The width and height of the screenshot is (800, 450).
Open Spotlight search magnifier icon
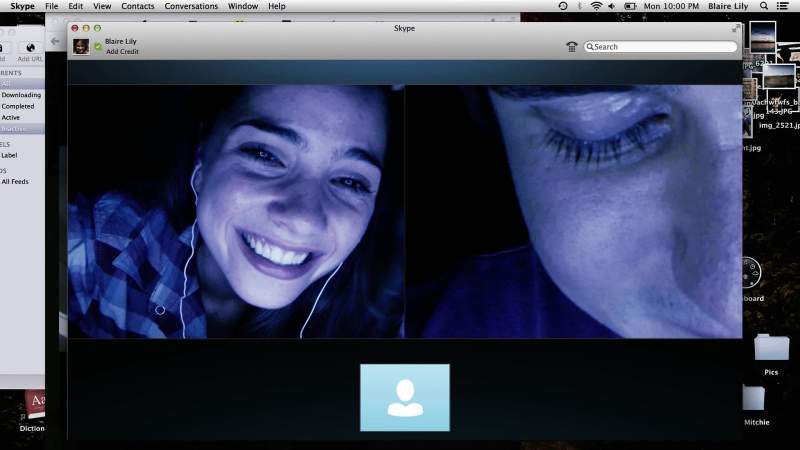pos(764,6)
